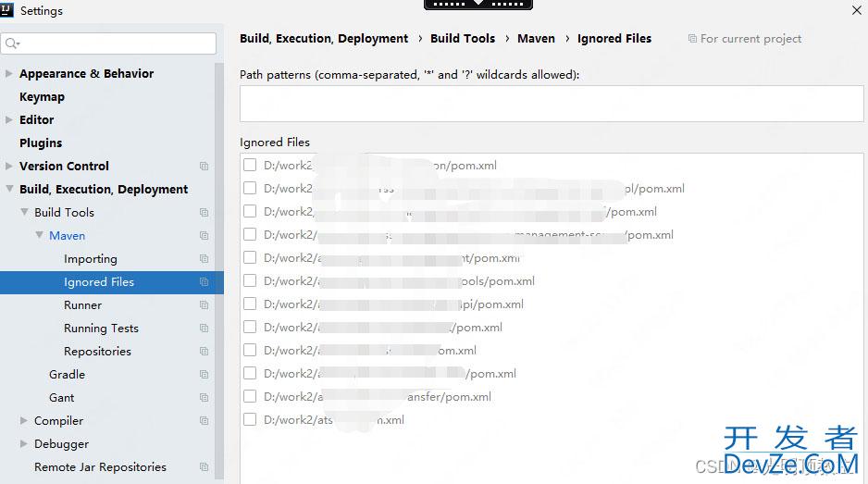Click the project-level icon beside Remote Jar Repositories

pos(204,466)
